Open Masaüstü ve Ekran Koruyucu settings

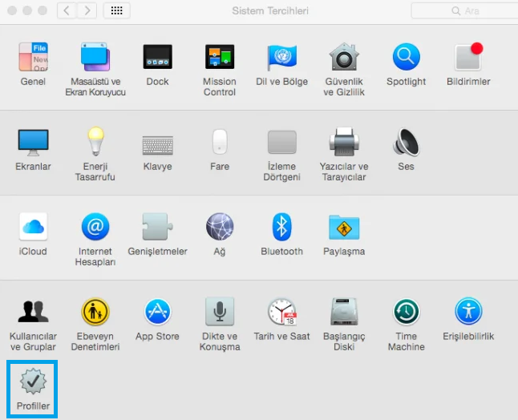(x=95, y=58)
